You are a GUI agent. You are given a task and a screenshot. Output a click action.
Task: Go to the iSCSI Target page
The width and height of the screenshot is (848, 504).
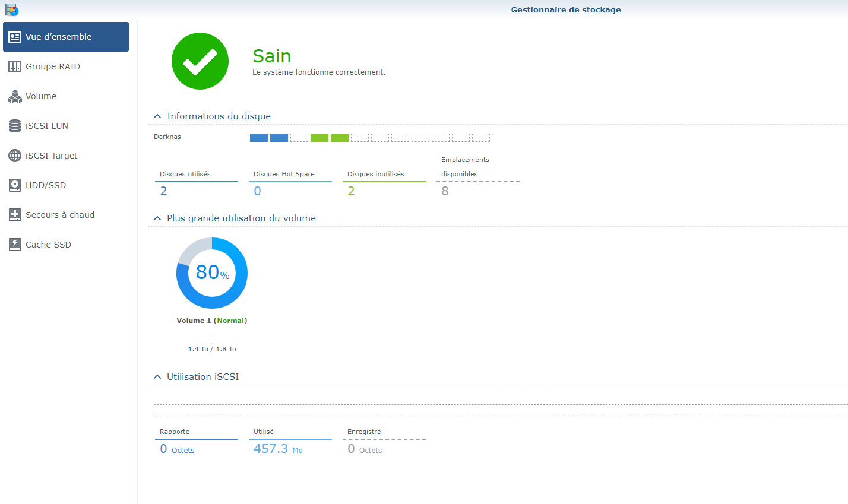click(52, 156)
